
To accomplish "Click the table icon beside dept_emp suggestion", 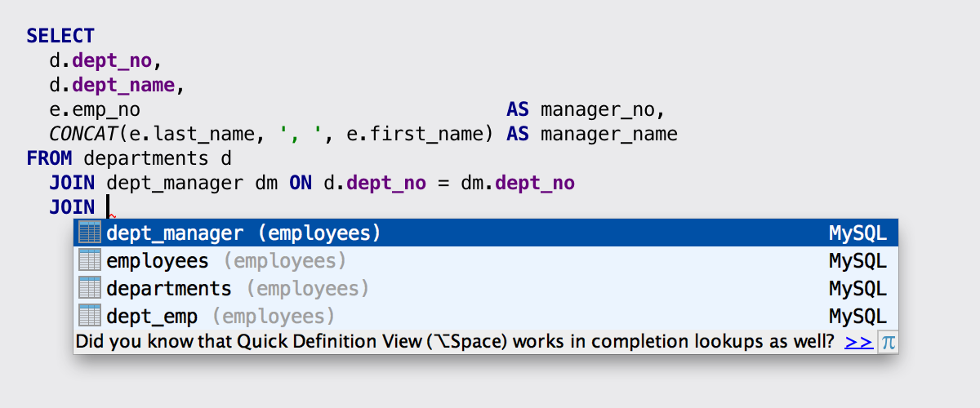I will pyautogui.click(x=89, y=316).
